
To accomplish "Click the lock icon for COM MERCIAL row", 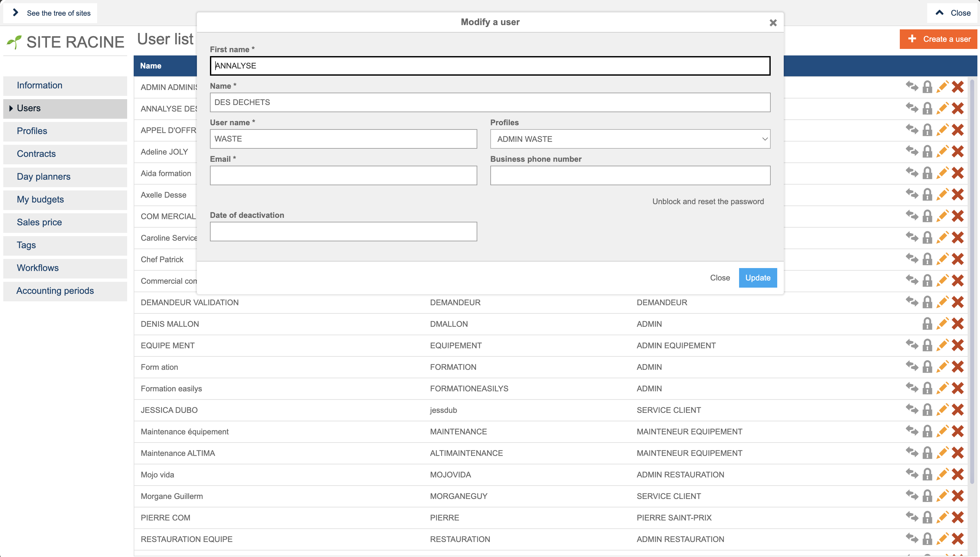I will (927, 216).
